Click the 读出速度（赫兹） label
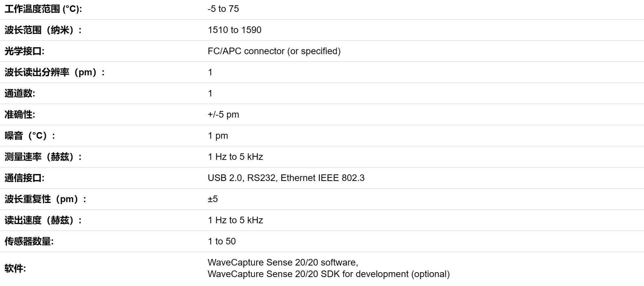 43,220
